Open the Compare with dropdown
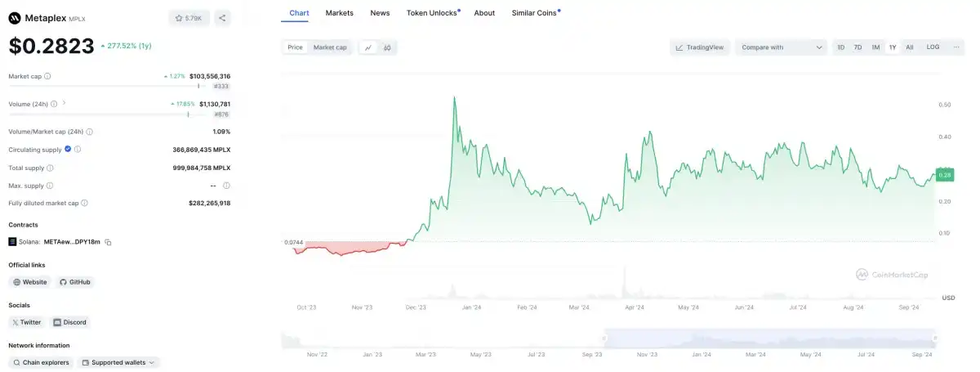The height and width of the screenshot is (372, 980). (x=782, y=47)
